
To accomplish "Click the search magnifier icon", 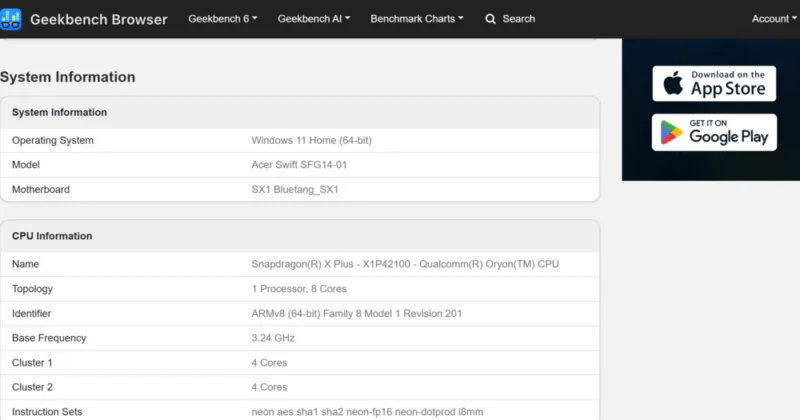I will (x=490, y=19).
